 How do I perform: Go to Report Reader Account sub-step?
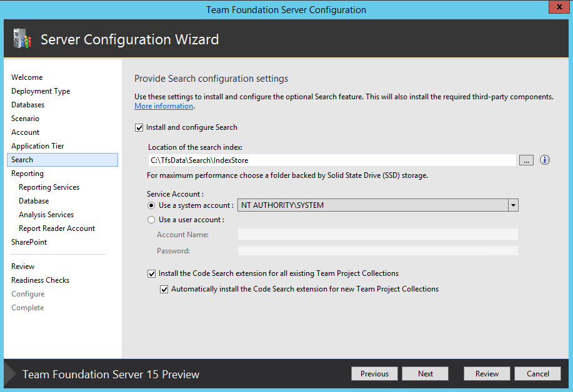tap(57, 228)
